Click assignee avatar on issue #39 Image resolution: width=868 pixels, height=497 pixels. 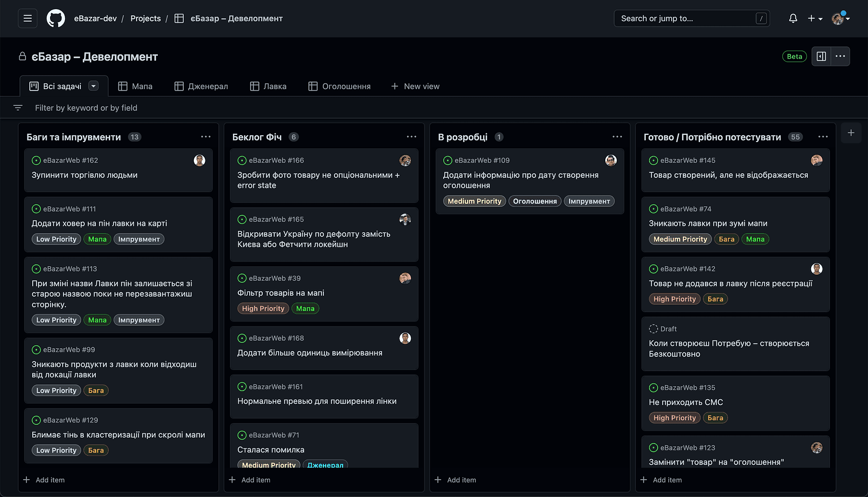(405, 278)
